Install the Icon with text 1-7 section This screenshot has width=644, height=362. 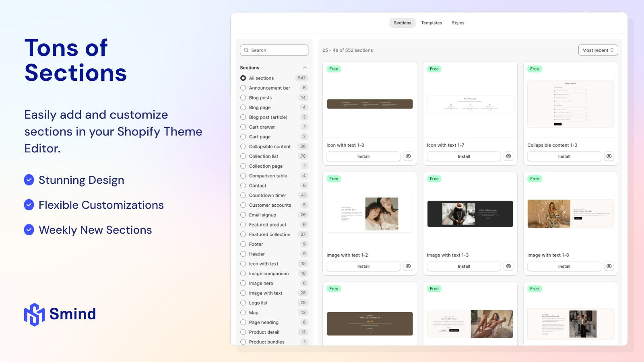pos(464,156)
